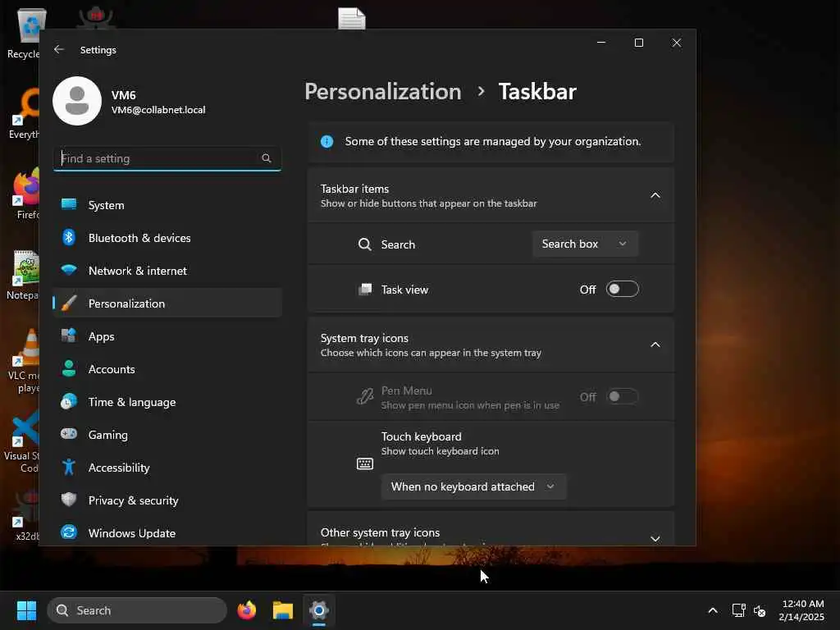Click the Touch keyboard icon

pos(365,463)
